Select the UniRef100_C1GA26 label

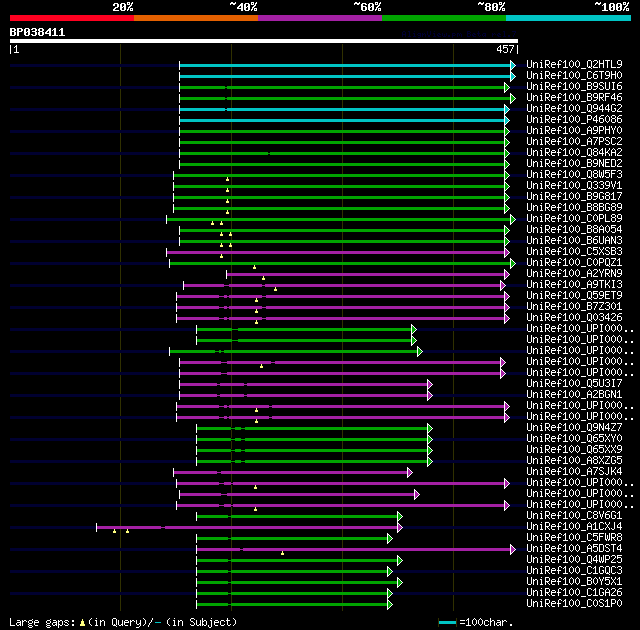(x=574, y=593)
